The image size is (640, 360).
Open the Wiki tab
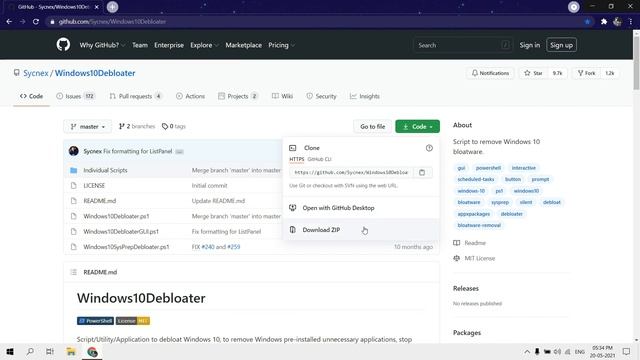click(x=282, y=96)
